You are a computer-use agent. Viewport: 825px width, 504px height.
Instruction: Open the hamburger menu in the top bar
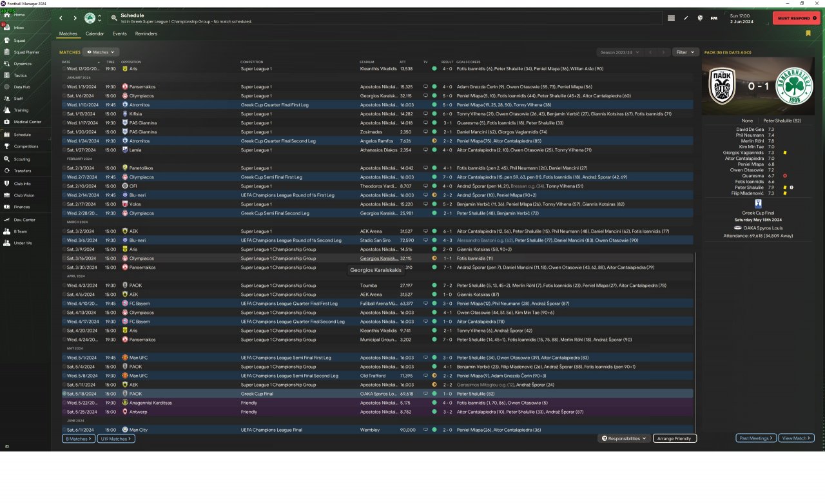(671, 18)
